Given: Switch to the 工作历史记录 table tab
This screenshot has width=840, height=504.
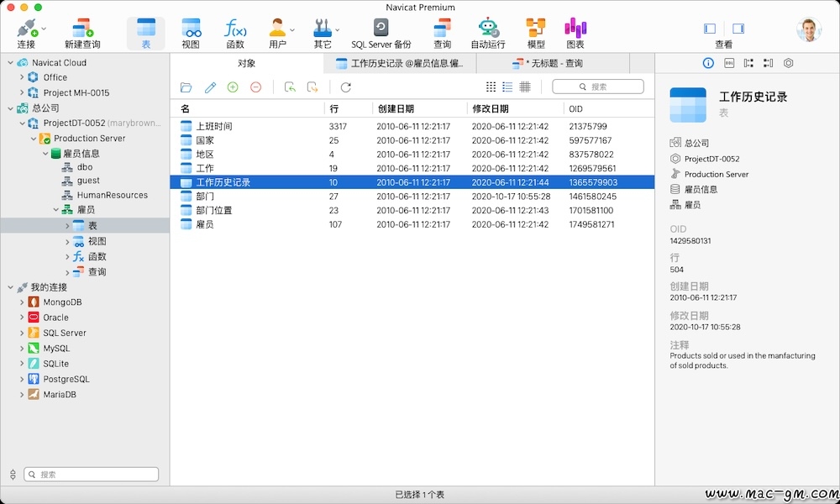Looking at the screenshot, I should pos(400,64).
